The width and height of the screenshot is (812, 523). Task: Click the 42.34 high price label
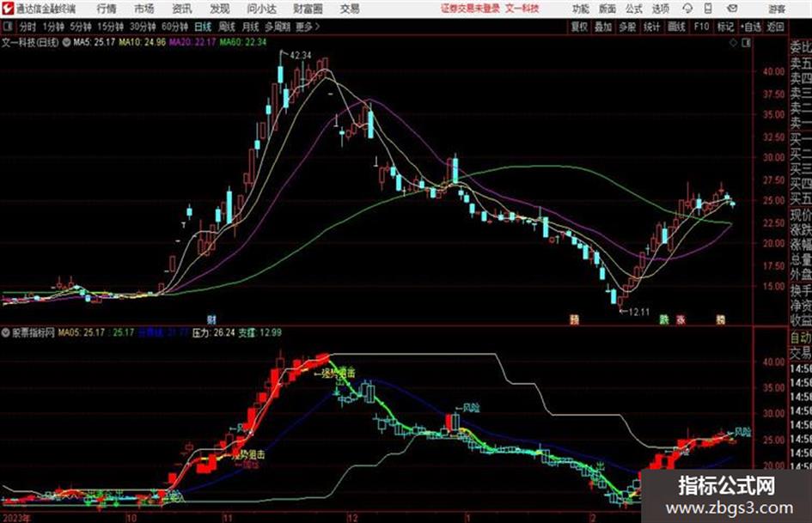pyautogui.click(x=301, y=55)
